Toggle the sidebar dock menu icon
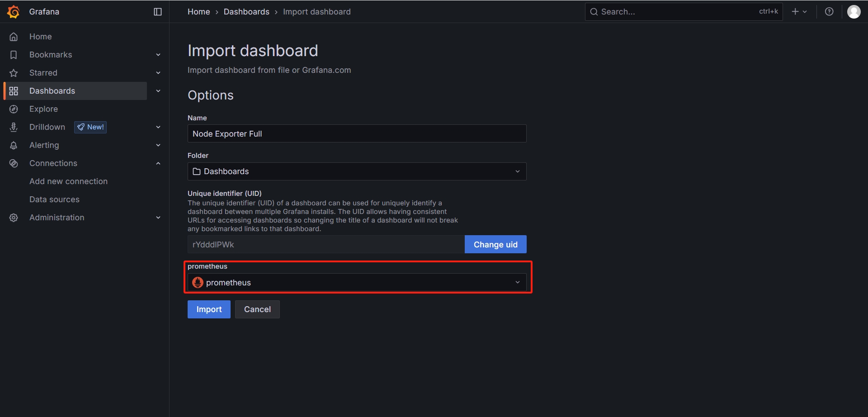This screenshot has width=868, height=417. [x=158, y=12]
